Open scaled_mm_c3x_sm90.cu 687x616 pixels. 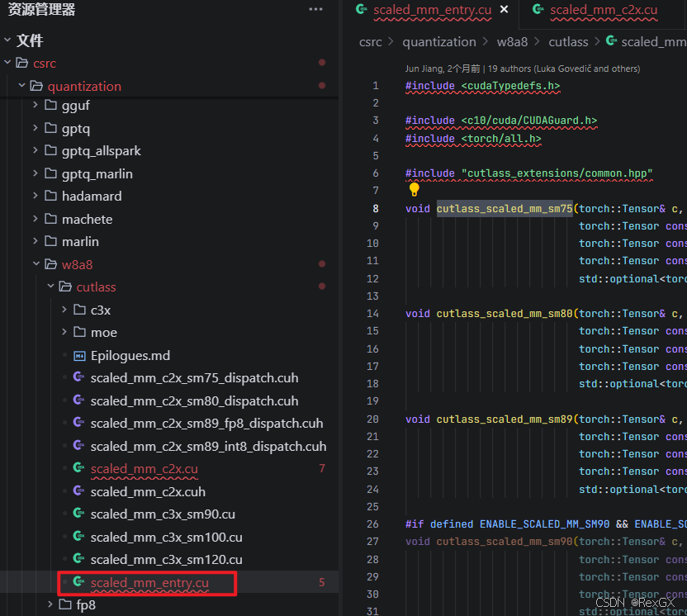[x=163, y=514]
